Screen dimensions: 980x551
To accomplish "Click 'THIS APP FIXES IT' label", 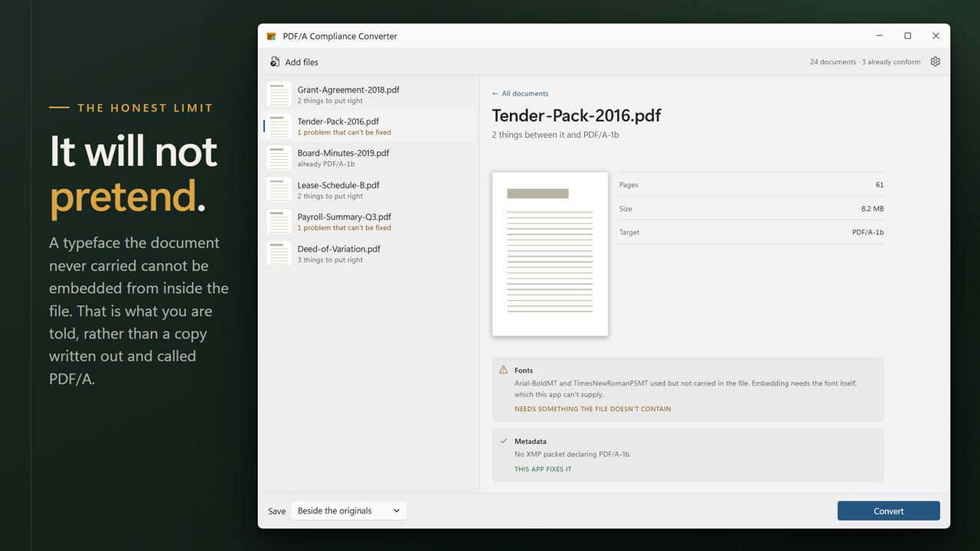I will click(x=543, y=469).
